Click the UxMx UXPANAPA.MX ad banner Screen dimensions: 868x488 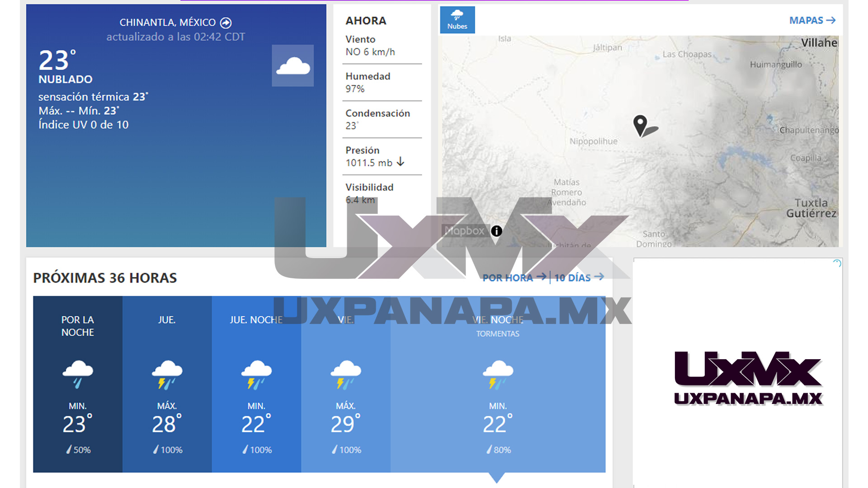click(x=748, y=378)
